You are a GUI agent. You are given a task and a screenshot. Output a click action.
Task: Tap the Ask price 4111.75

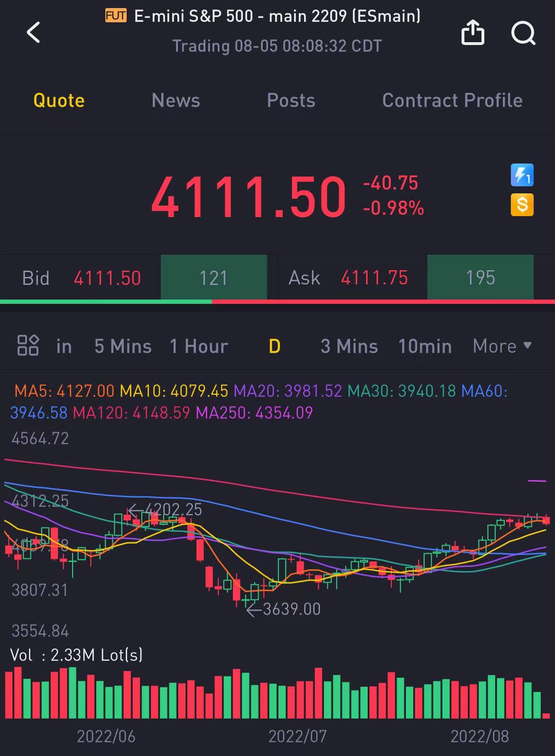[374, 278]
